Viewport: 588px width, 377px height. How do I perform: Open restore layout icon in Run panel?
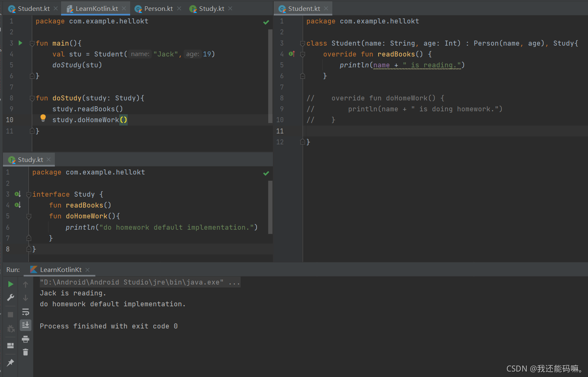tap(10, 346)
